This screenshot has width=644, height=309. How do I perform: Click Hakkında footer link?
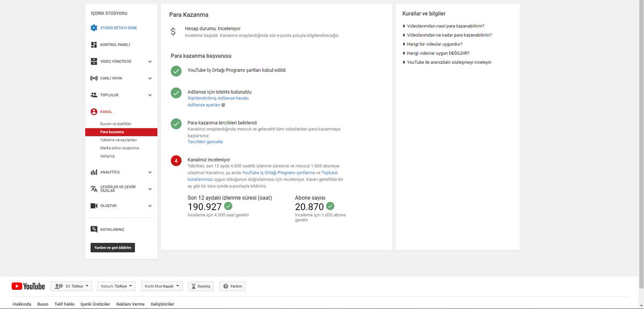[22, 304]
